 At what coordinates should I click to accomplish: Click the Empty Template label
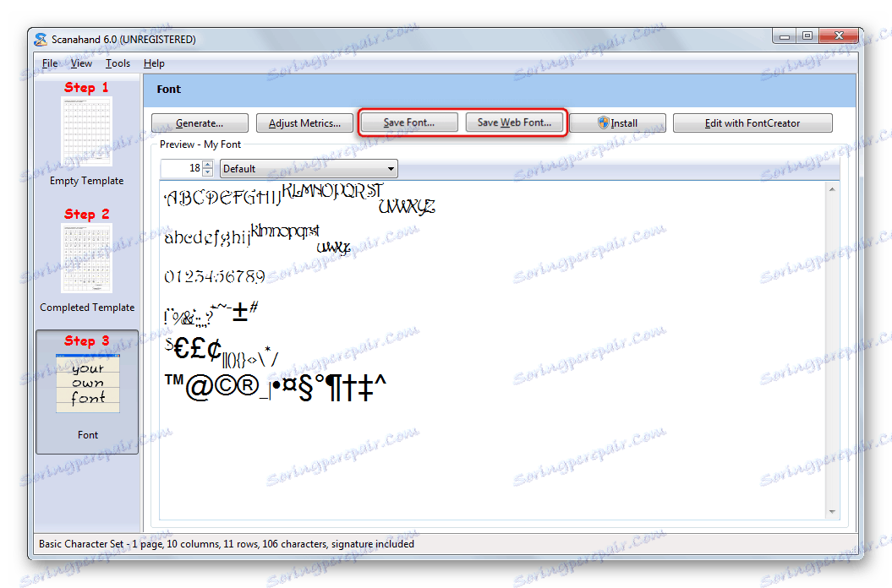pyautogui.click(x=86, y=181)
